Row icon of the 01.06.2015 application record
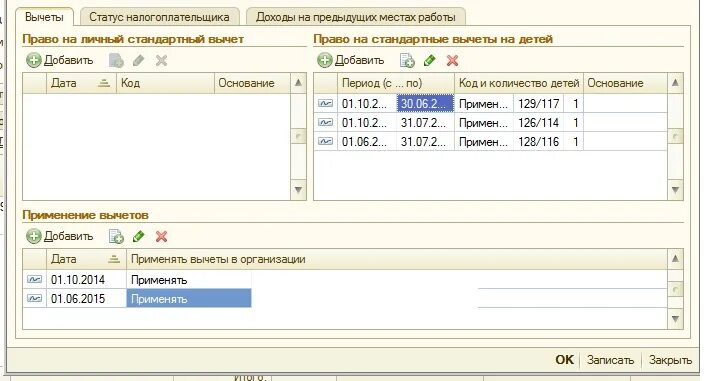704x381 pixels. click(x=35, y=298)
